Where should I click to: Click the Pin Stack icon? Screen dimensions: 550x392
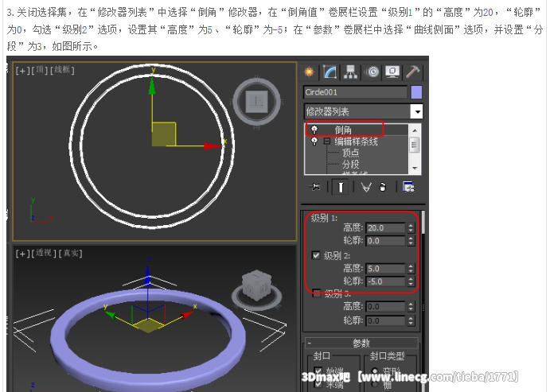(x=315, y=187)
